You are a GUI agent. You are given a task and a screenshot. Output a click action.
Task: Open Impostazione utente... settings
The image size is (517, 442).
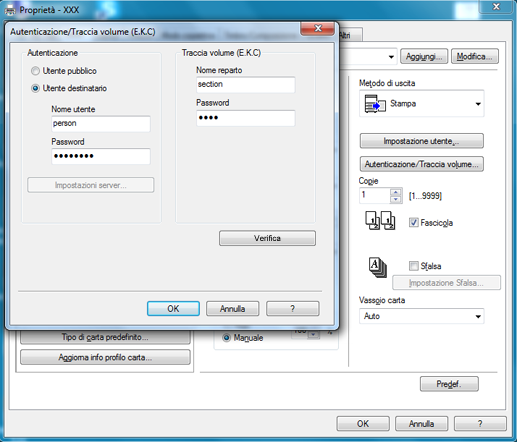(x=422, y=141)
